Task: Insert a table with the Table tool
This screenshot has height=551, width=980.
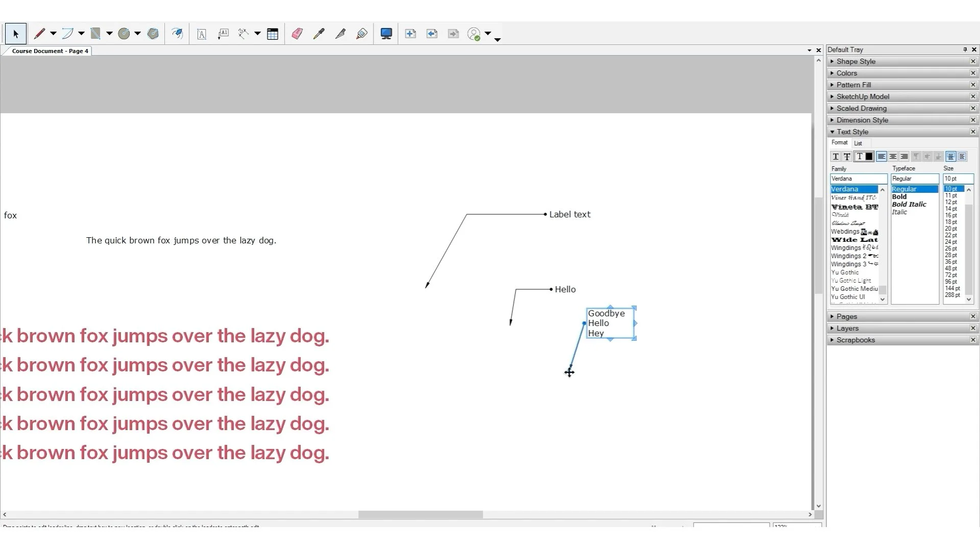Action: pyautogui.click(x=273, y=34)
